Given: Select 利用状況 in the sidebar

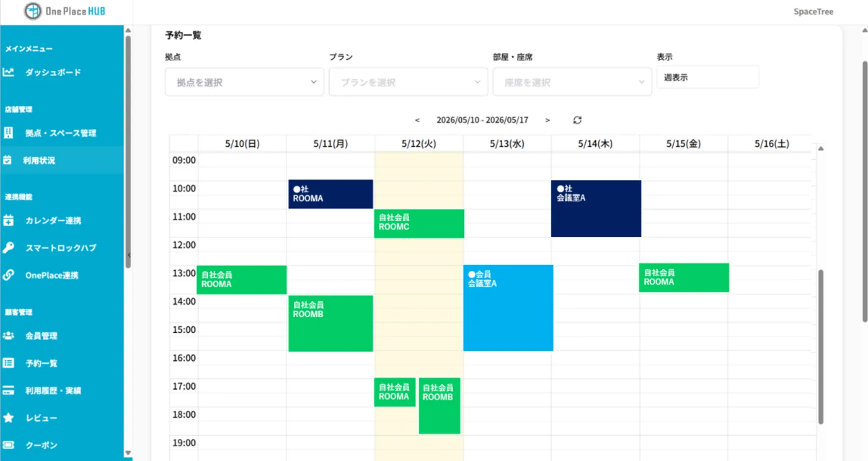Looking at the screenshot, I should tap(62, 160).
